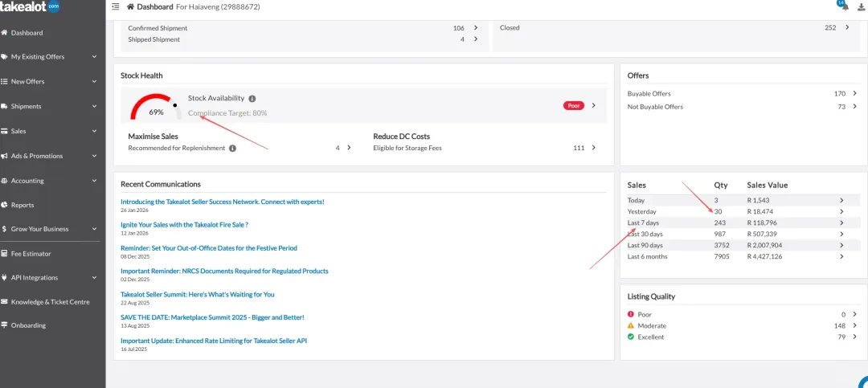Open Onboarding menu item

tap(28, 325)
